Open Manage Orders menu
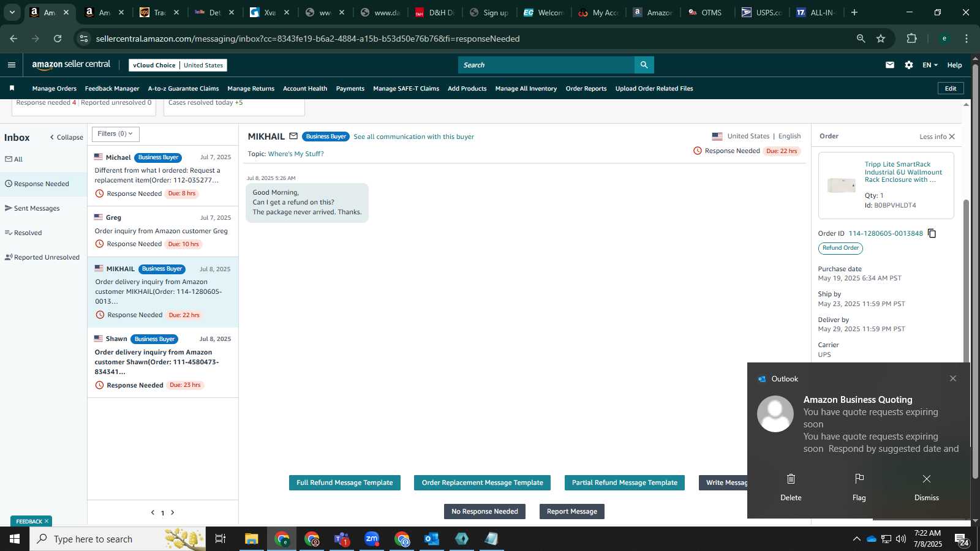 click(55, 89)
